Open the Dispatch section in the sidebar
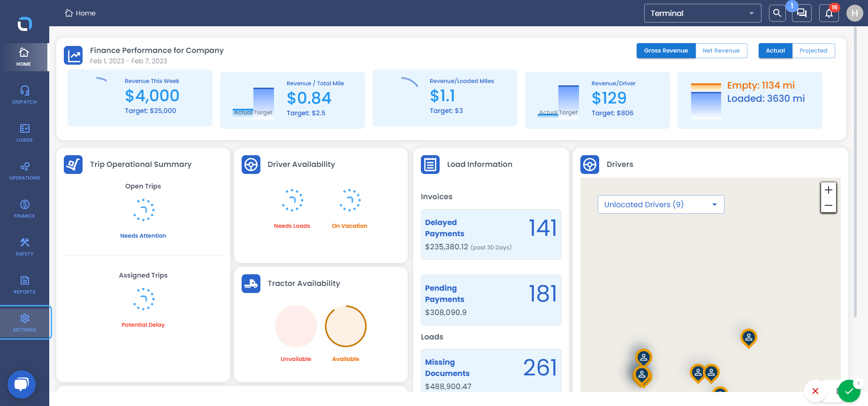This screenshot has height=406, width=868. [24, 95]
